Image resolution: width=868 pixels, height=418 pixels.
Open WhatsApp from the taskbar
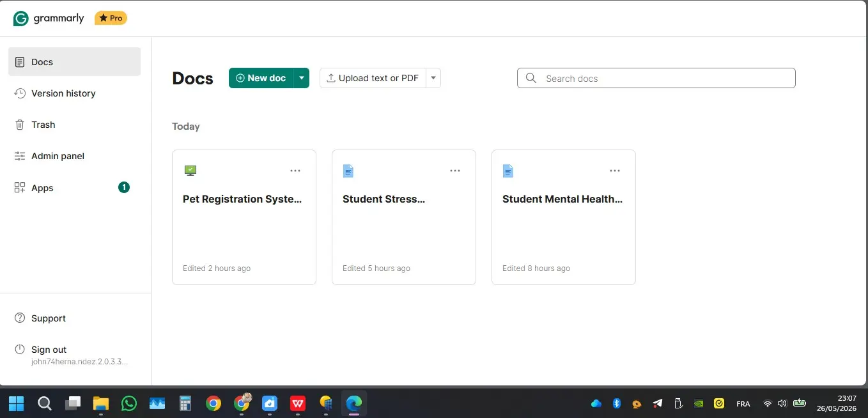(x=129, y=403)
